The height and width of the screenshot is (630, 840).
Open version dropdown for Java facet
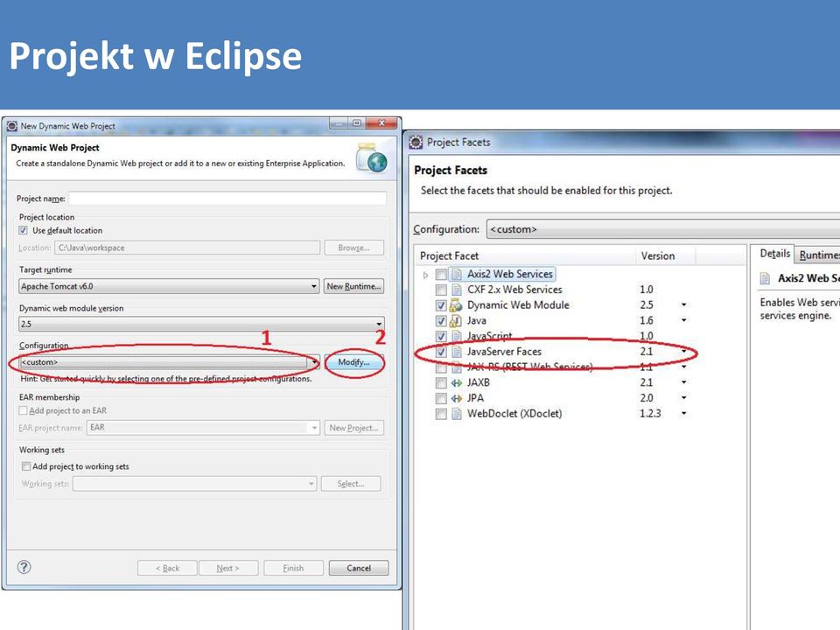pos(683,320)
